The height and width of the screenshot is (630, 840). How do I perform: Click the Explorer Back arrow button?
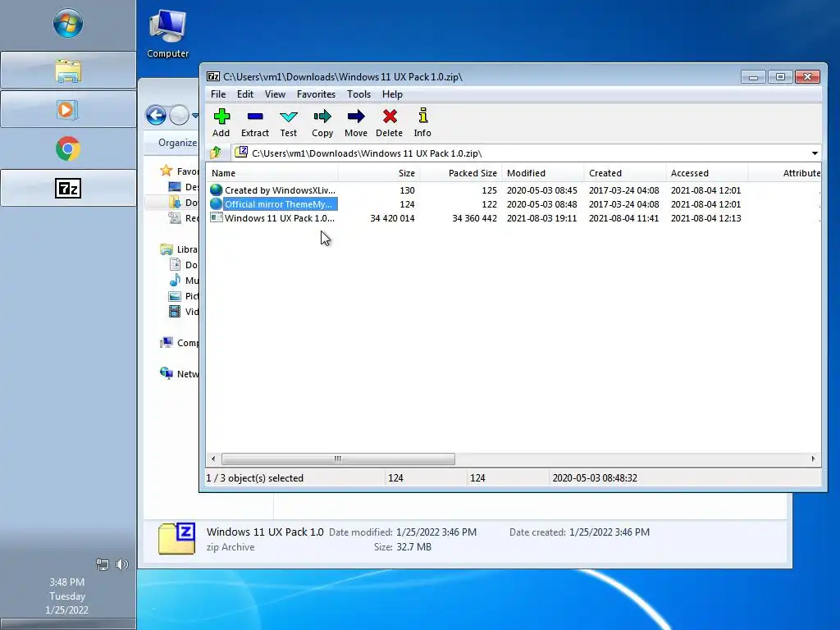tap(156, 115)
